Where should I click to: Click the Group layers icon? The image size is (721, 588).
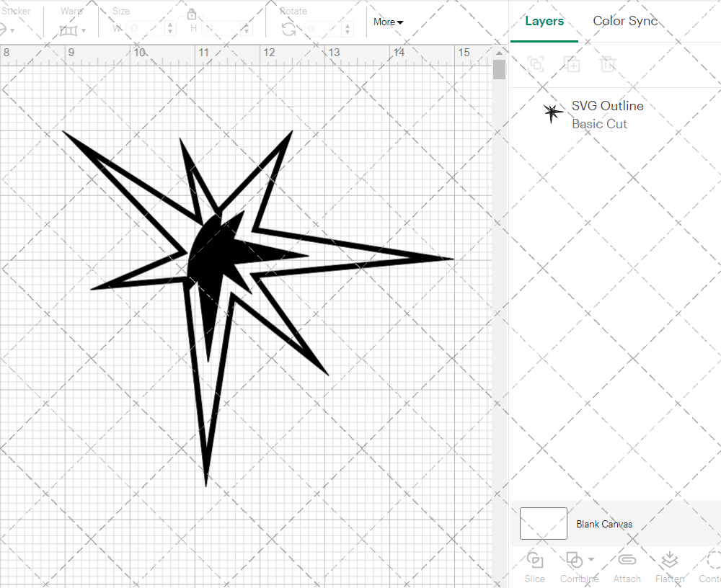pos(535,64)
